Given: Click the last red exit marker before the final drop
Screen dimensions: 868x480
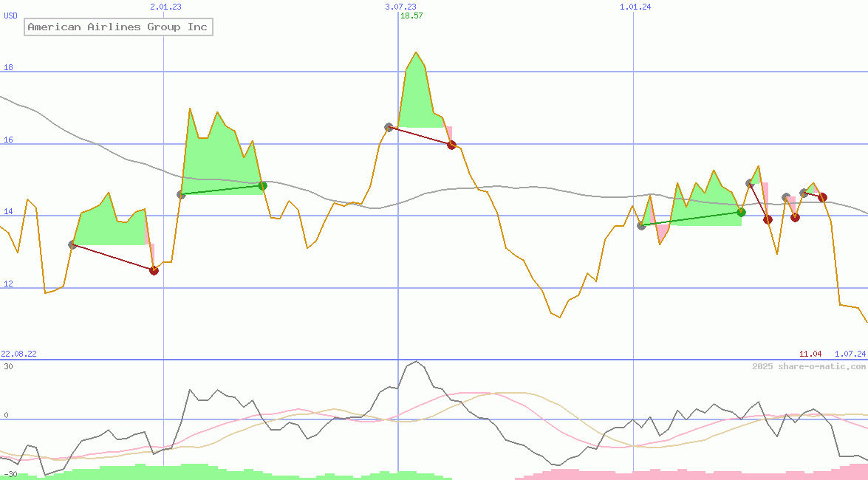Looking at the screenshot, I should pos(823,197).
